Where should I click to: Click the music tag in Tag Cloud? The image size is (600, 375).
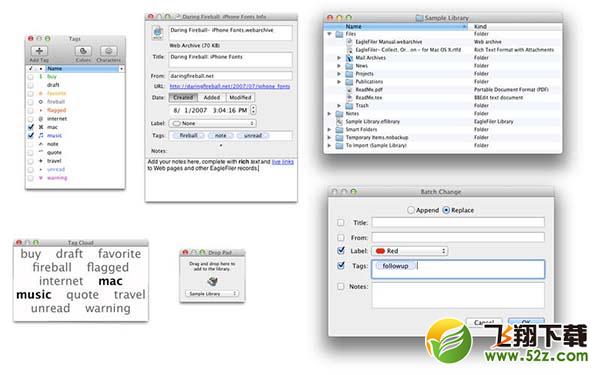coord(34,295)
